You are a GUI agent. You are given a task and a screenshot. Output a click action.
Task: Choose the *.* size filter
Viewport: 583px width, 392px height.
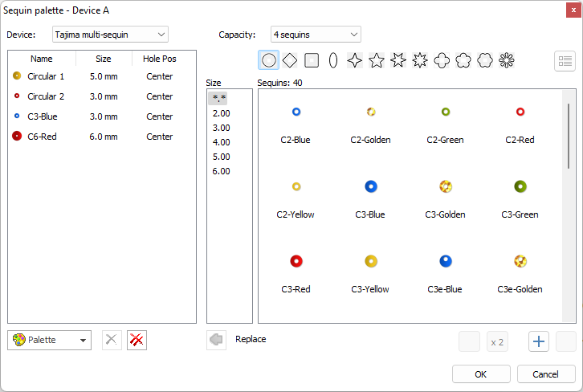pyautogui.click(x=218, y=98)
